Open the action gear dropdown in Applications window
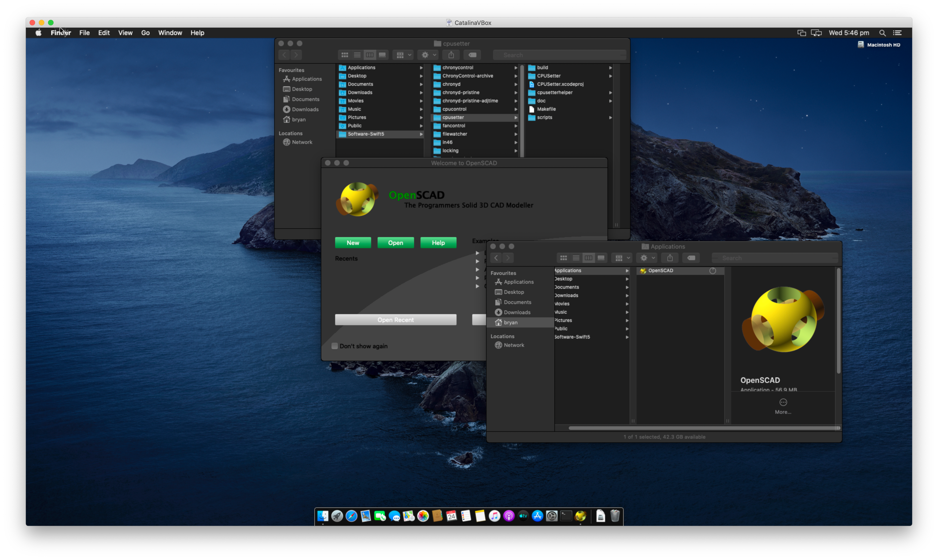Screen dimensions: 938x560 (647, 258)
